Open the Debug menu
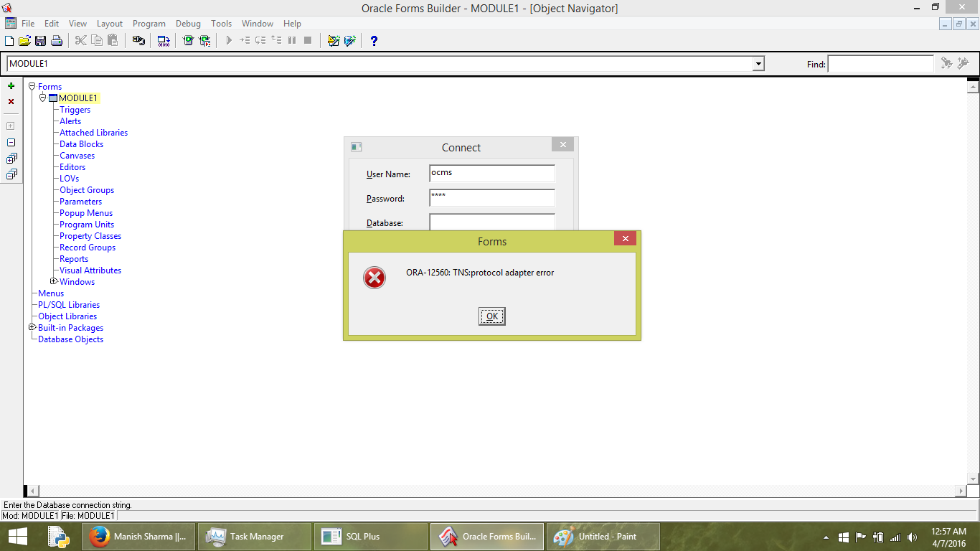 (x=188, y=24)
